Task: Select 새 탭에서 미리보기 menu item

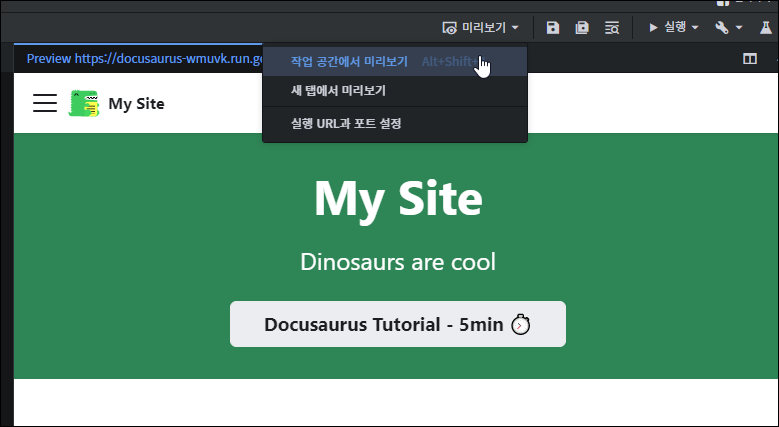Action: coord(394,91)
